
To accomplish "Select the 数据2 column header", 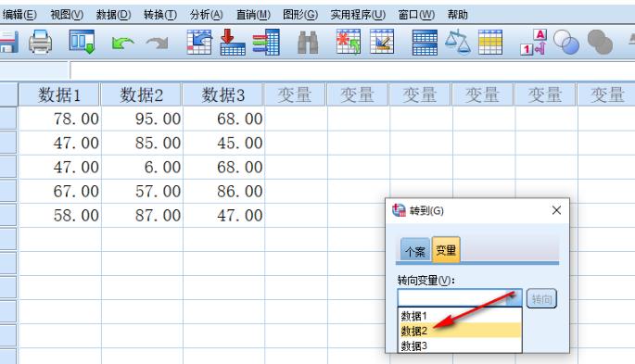I will point(141,95).
